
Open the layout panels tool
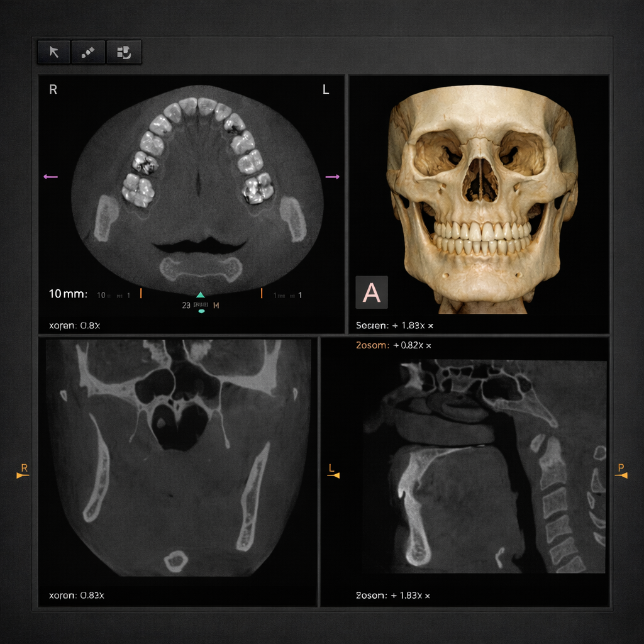[124, 52]
